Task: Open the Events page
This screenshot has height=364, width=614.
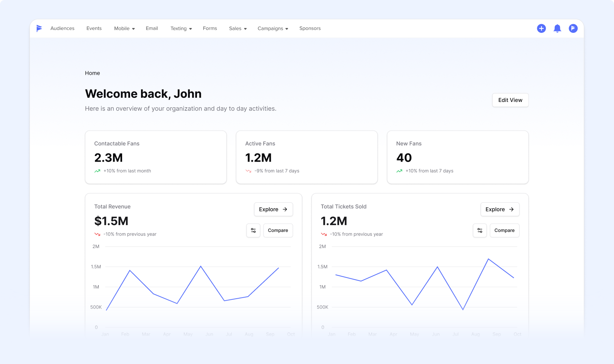Action: coord(94,28)
